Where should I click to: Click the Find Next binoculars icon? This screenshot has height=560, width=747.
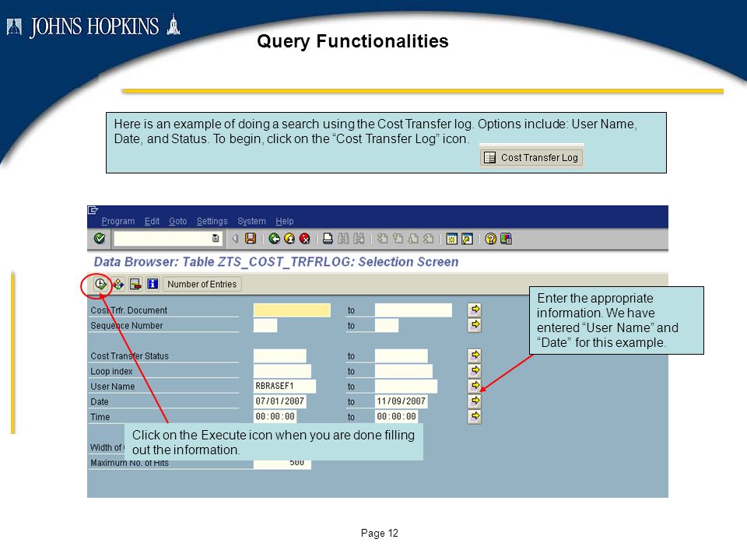coord(359,239)
